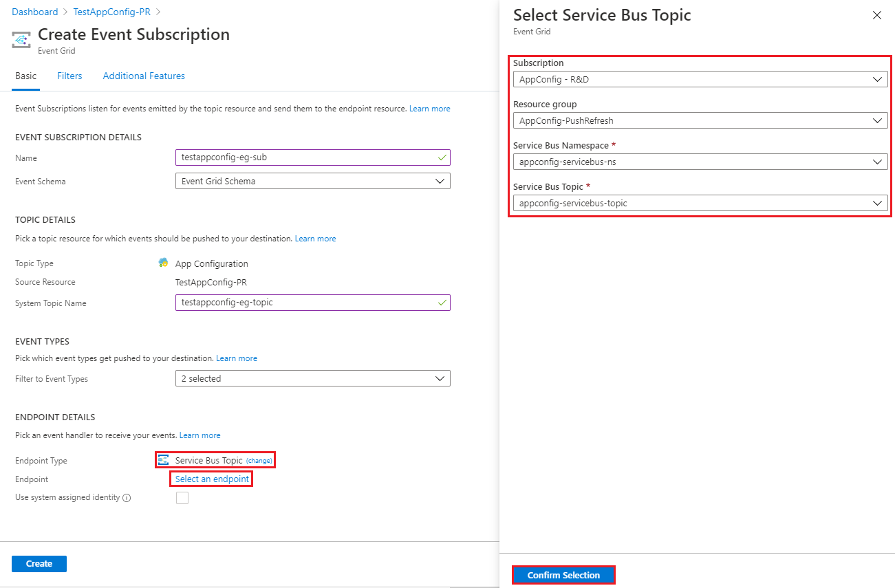Switch to the Filters tab
The image size is (895, 588).
[x=69, y=76]
